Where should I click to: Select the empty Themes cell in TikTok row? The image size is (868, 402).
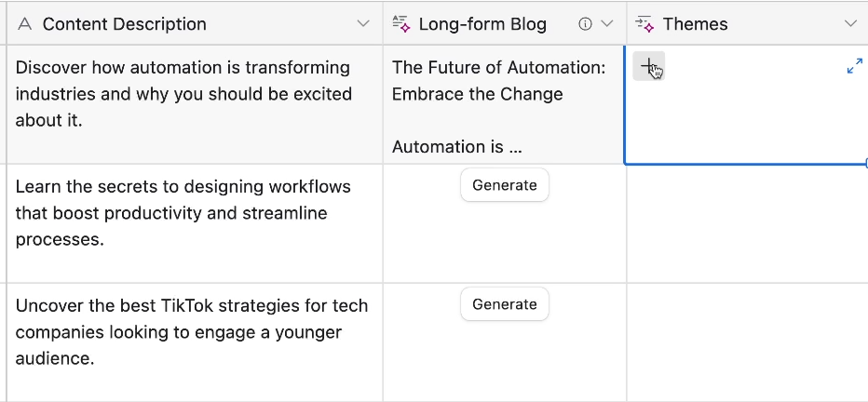747,342
